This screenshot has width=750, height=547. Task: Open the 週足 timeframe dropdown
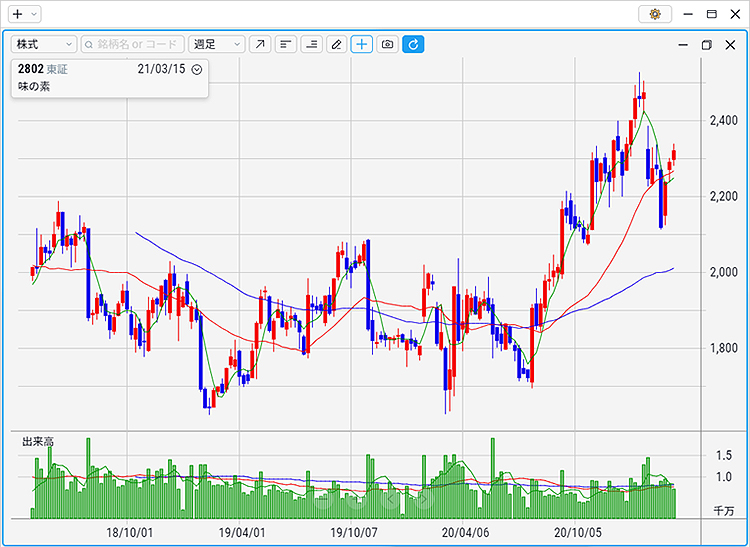click(x=217, y=44)
